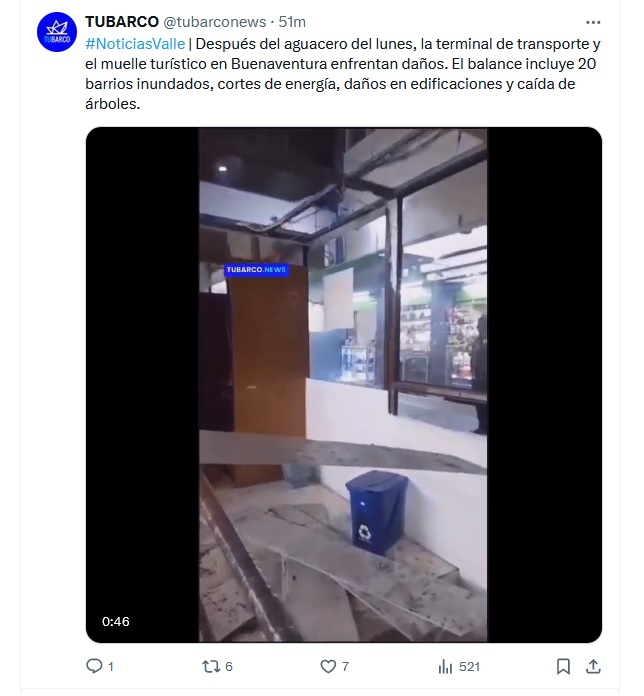Open the TUBARCO display name link
This screenshot has width=644, height=696.
click(x=122, y=22)
